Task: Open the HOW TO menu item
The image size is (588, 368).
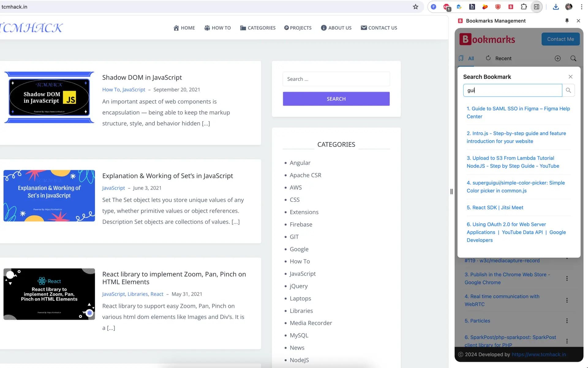Action: click(x=217, y=28)
